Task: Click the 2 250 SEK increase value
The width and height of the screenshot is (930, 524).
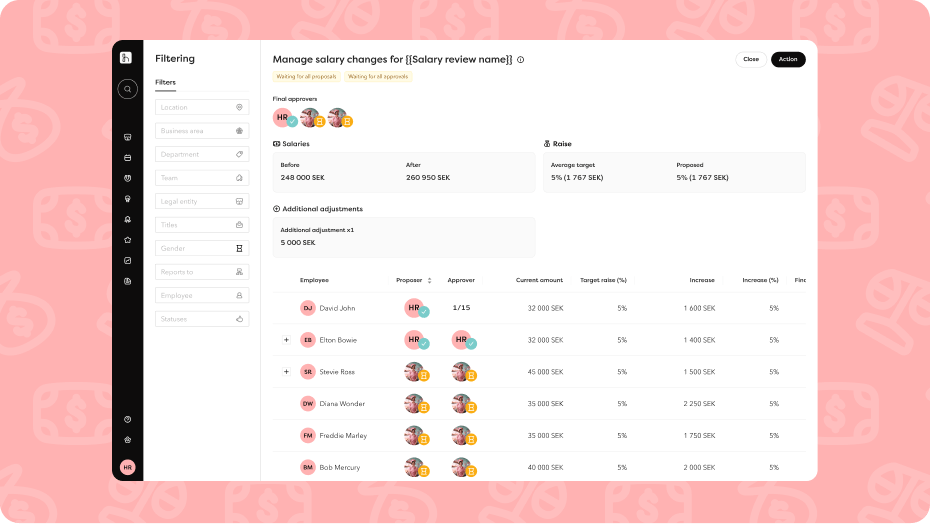Action: 699,404
